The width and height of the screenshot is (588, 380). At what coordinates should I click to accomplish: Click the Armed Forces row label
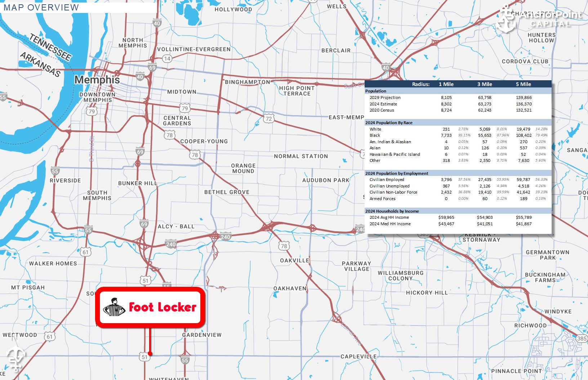coord(383,199)
